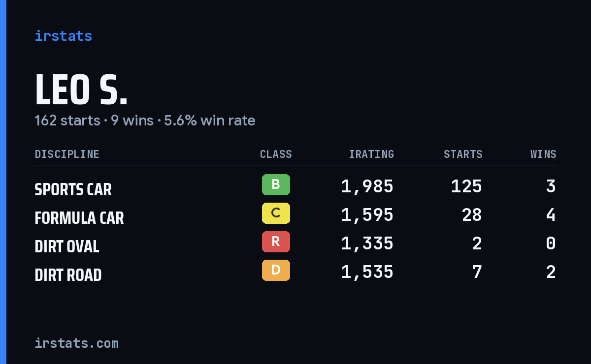Click the Formula Car iRating 1,595
The width and height of the screenshot is (591, 364).
[367, 215]
